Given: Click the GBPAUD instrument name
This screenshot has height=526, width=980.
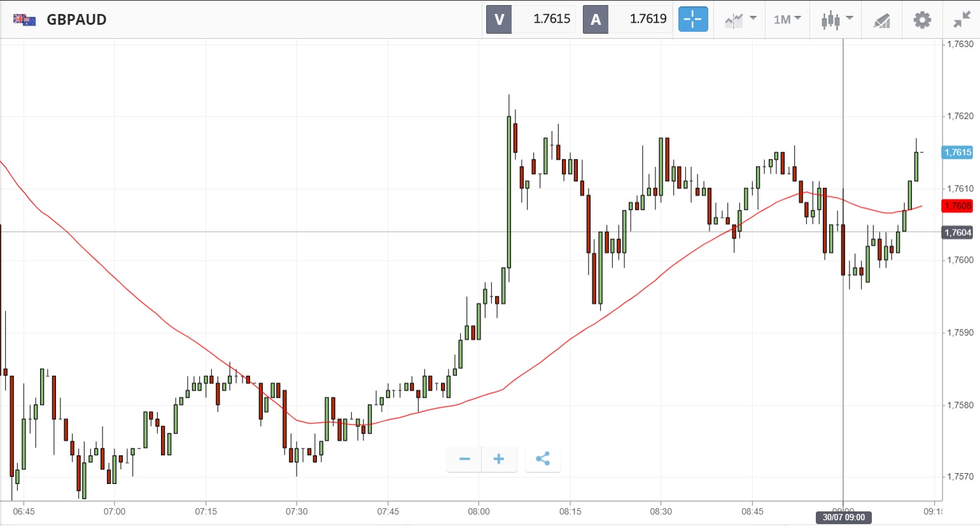Looking at the screenshot, I should pyautogui.click(x=76, y=20).
